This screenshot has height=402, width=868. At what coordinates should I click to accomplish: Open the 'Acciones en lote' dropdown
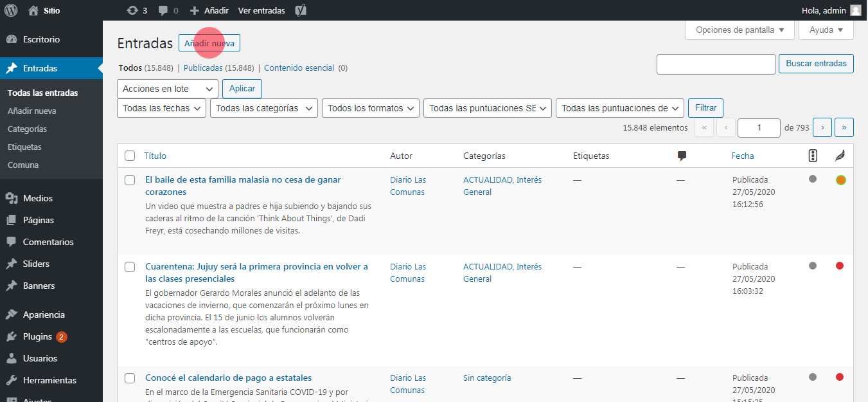[167, 88]
